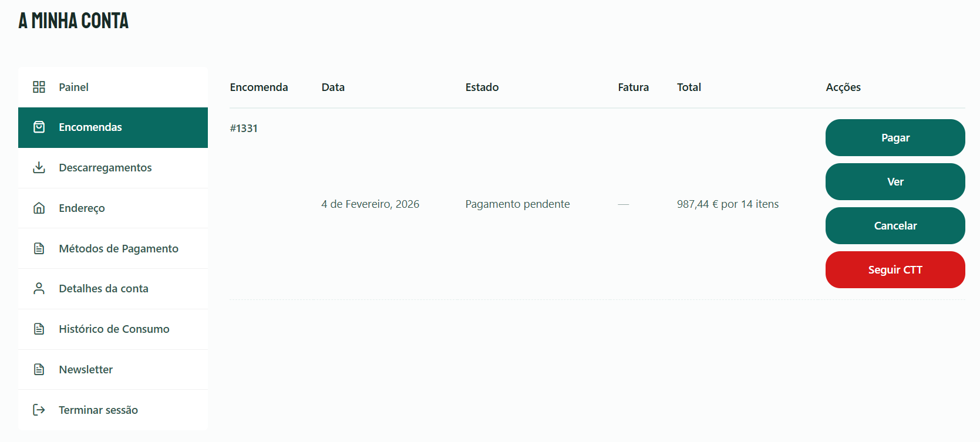Select Histórico de Consumo in sidebar
Screen dimensions: 980x442
[x=114, y=329]
